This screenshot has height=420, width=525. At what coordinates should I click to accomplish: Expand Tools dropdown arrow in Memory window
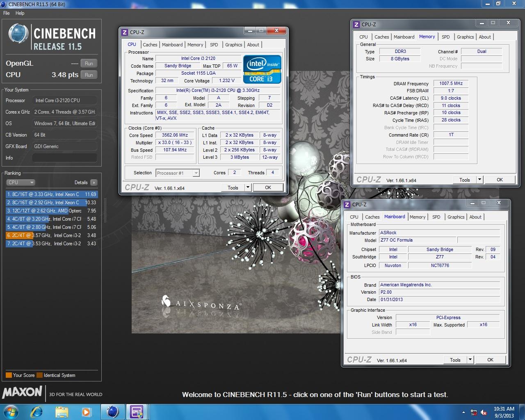[x=479, y=180]
